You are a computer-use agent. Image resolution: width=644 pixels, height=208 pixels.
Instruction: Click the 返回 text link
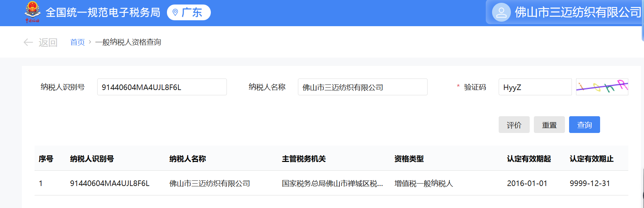48,43
